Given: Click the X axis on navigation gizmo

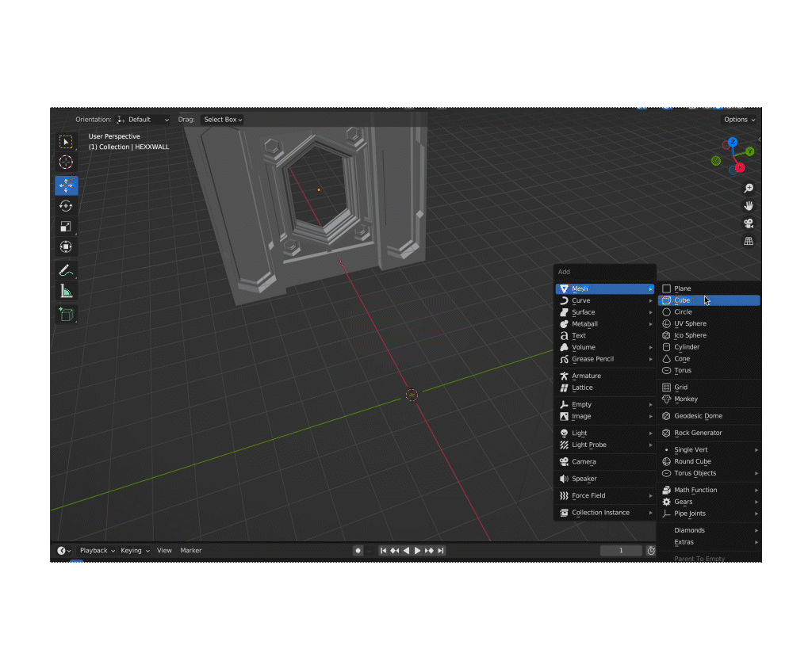Looking at the screenshot, I should 740,167.
